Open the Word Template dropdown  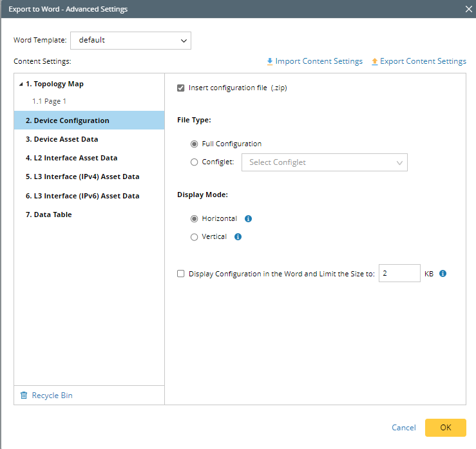pos(131,40)
